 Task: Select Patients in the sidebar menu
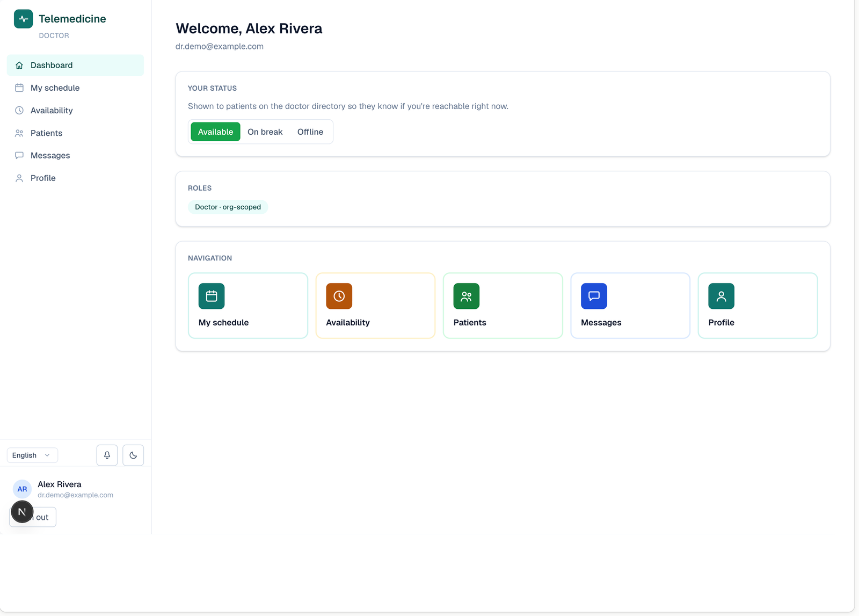[75, 133]
